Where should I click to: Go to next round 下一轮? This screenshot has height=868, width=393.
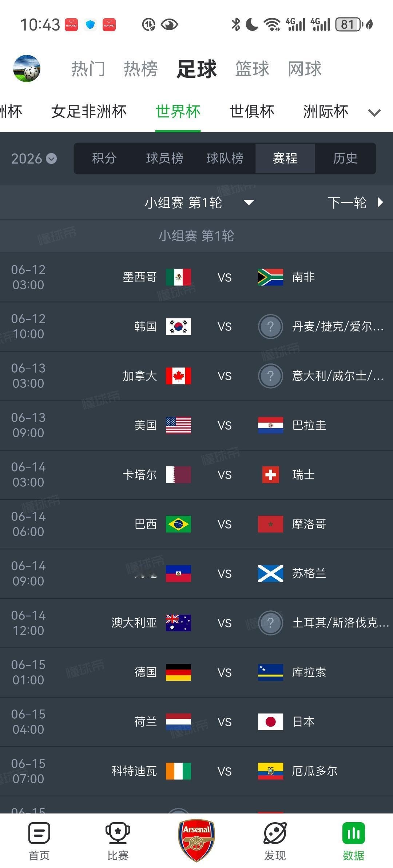[x=355, y=202]
